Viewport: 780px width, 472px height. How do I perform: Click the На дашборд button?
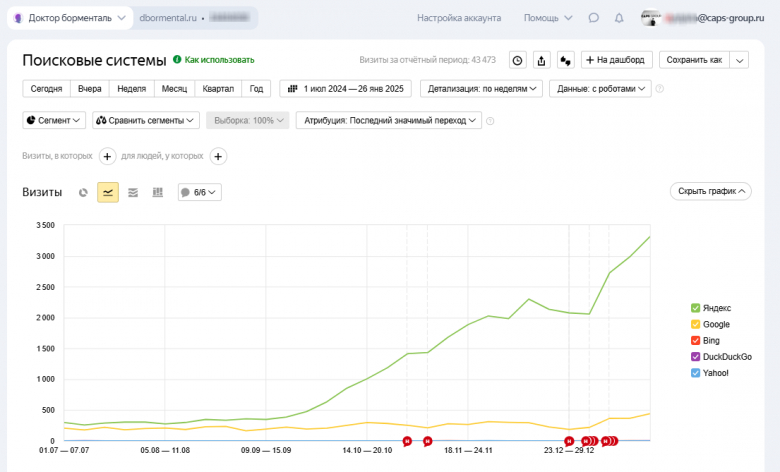point(617,60)
